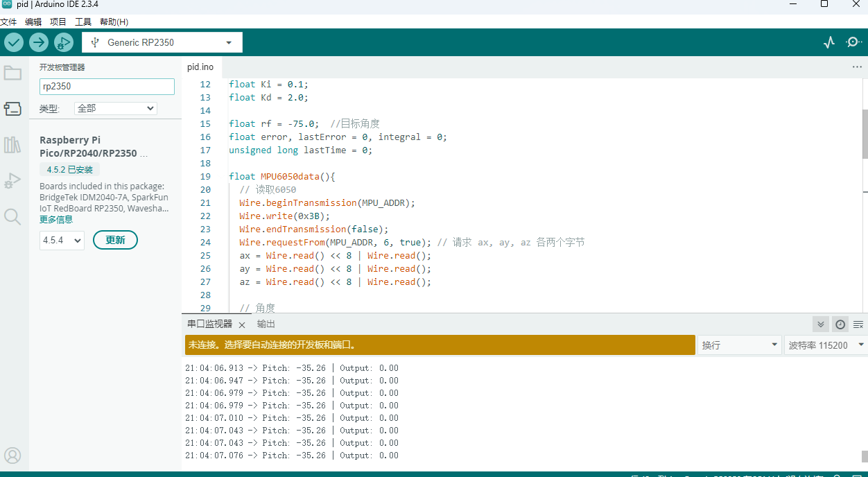The image size is (868, 477).
Task: Open the 工具 menu
Action: [83, 22]
